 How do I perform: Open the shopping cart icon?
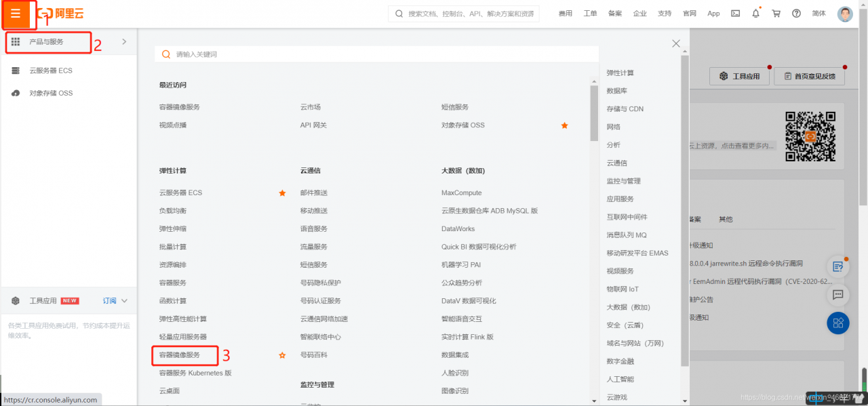point(776,13)
